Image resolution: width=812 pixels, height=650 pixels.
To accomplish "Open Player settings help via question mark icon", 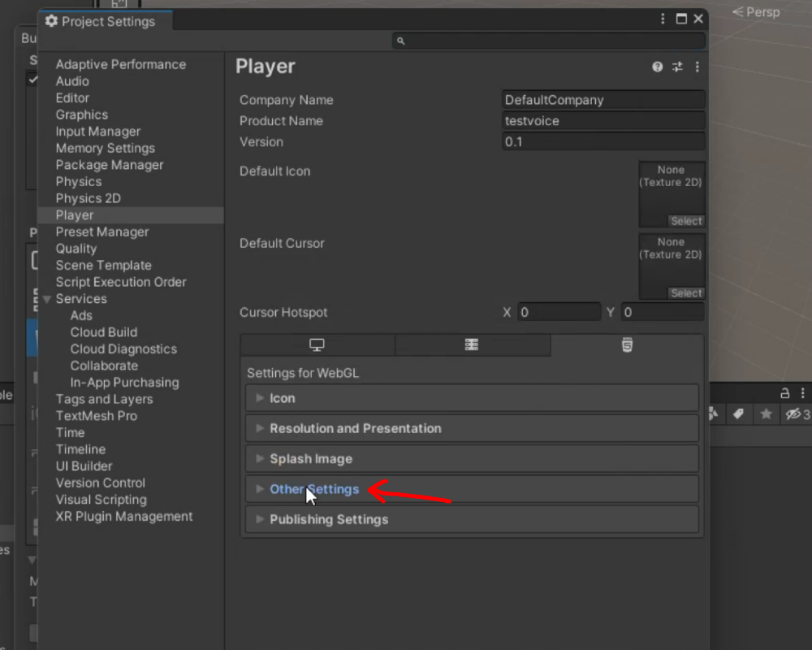I will tap(657, 67).
